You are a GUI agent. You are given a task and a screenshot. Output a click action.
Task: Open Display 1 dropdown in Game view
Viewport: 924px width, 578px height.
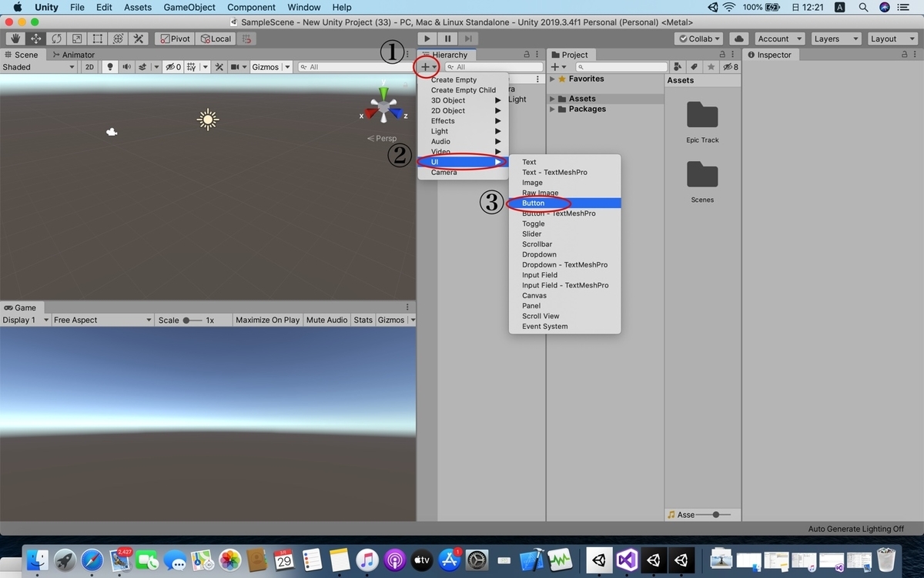(25, 320)
